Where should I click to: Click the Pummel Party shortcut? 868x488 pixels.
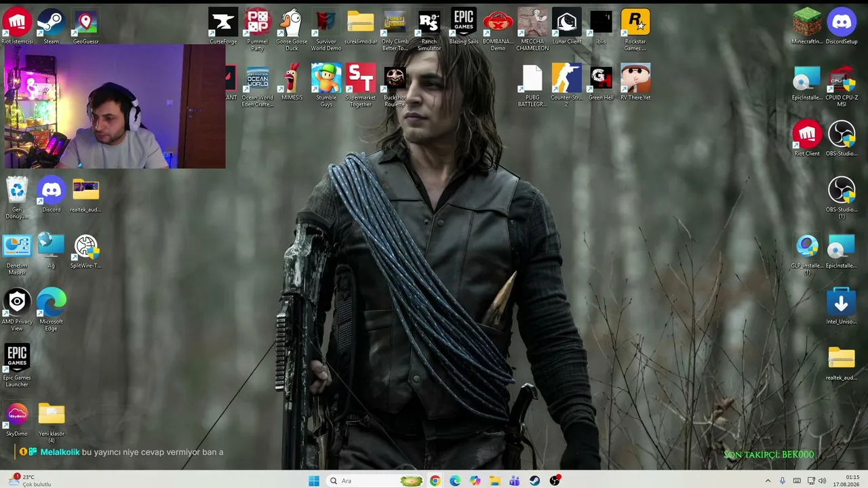[257, 30]
